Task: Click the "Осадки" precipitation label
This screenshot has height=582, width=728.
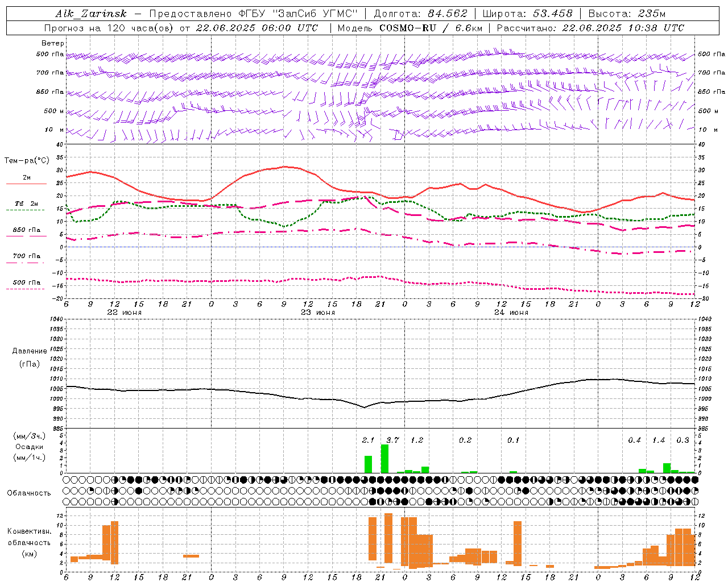Action: [29, 447]
